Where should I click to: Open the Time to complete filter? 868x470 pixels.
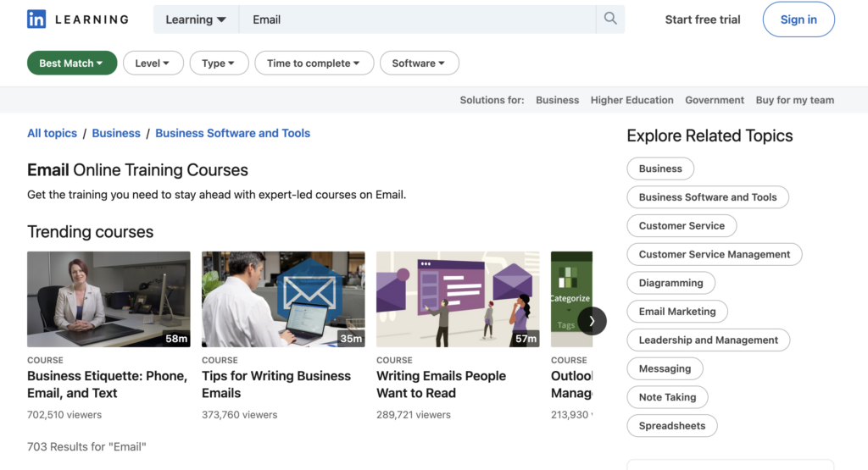click(314, 63)
